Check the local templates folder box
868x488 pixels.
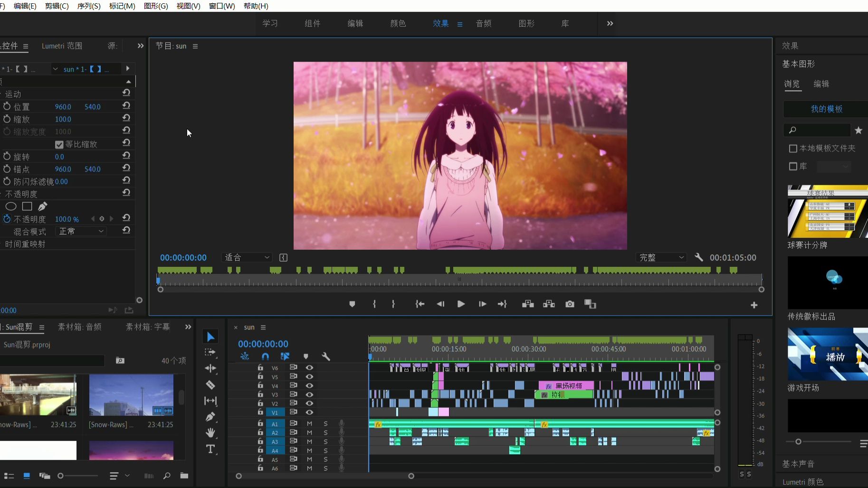tap(793, 149)
